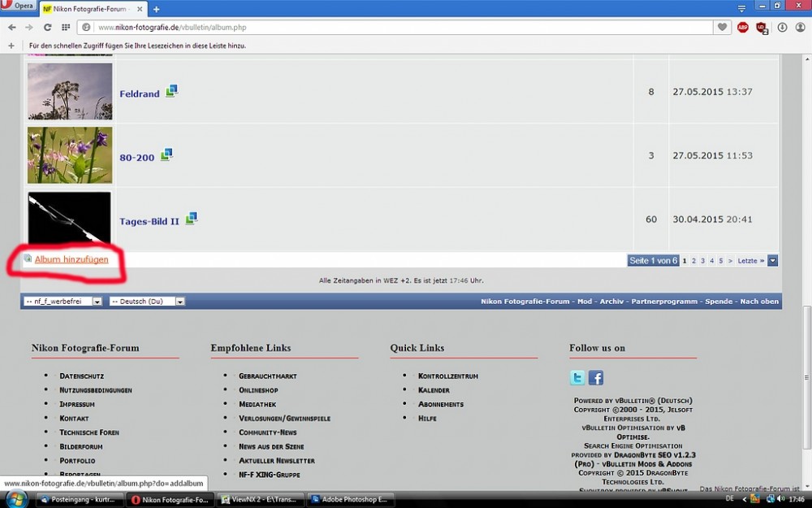
Task: Click the Mod footer link
Action: (585, 302)
